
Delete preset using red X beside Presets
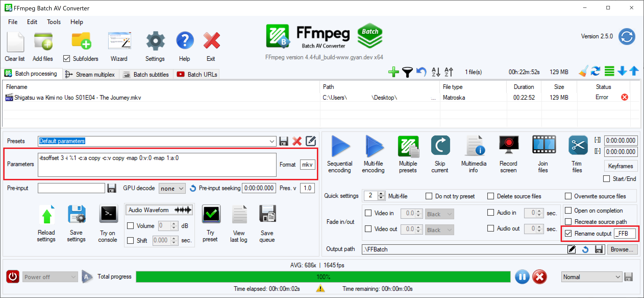(x=297, y=141)
